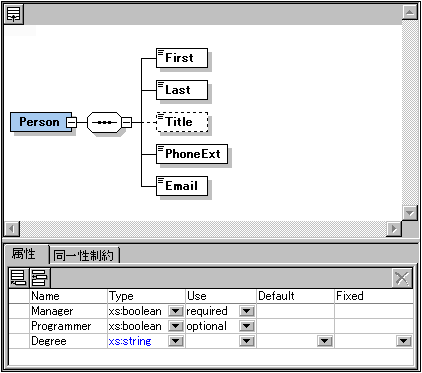Image resolution: width=422 pixels, height=373 pixels.
Task: Collapse the sequence compositor minus box
Action: click(x=126, y=122)
